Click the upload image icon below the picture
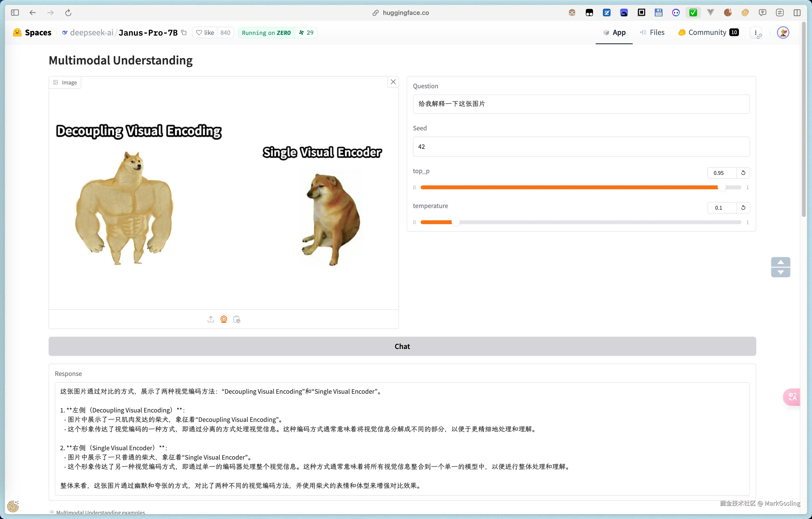 tap(211, 319)
